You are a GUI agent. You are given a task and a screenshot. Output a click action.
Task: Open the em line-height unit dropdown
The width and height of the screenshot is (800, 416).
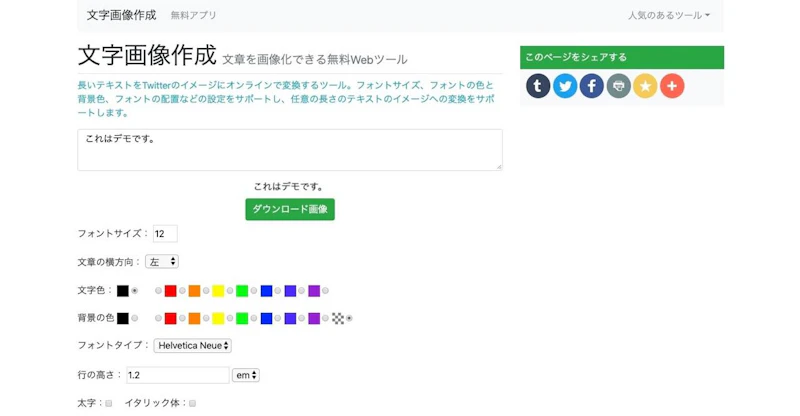click(245, 375)
